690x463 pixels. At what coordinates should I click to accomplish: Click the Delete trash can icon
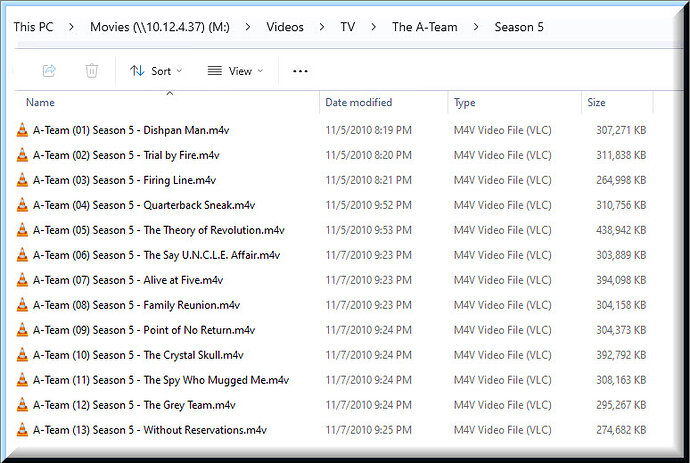[92, 70]
